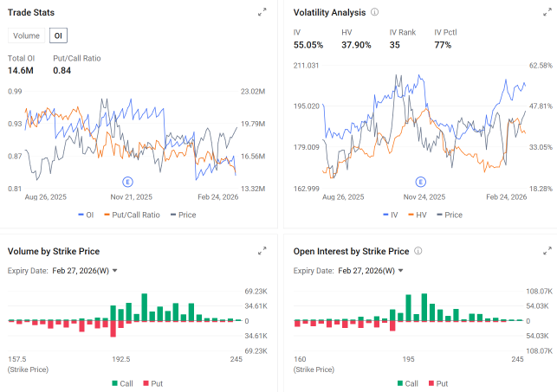The image size is (557, 392).
Task: Toggle Price series in Volatility legend
Action: (x=450, y=215)
